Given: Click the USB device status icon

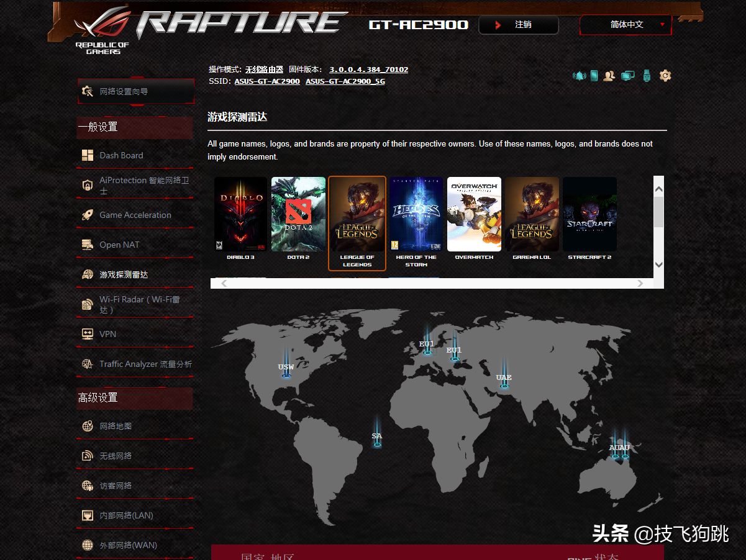Looking at the screenshot, I should [x=647, y=76].
